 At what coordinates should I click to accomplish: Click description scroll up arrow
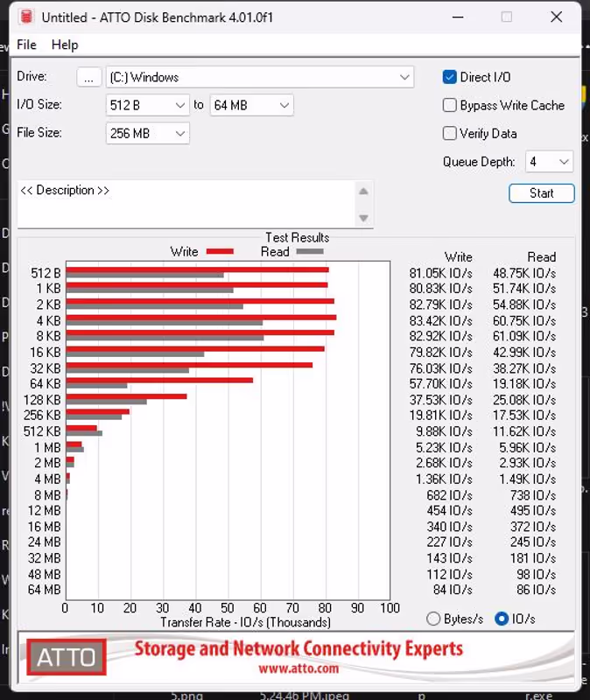363,192
